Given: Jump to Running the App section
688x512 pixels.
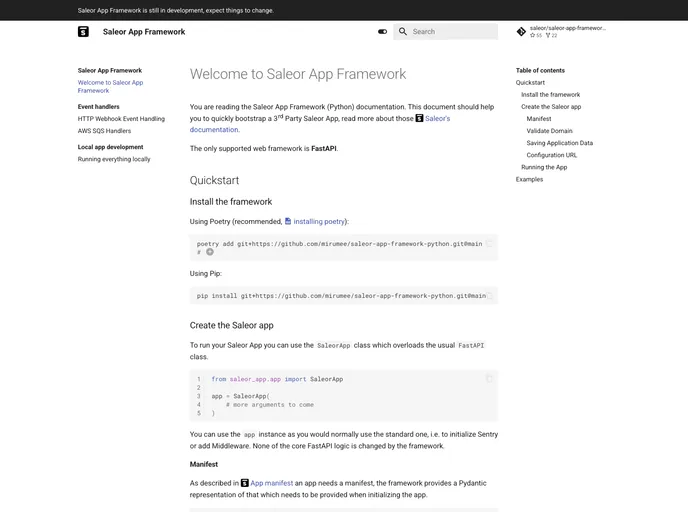Looking at the screenshot, I should pyautogui.click(x=544, y=167).
